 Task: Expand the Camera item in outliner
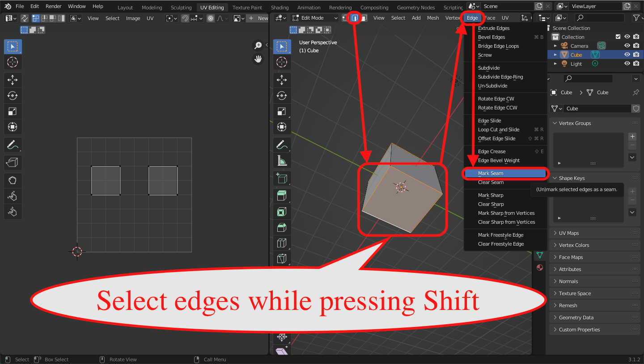tap(555, 46)
